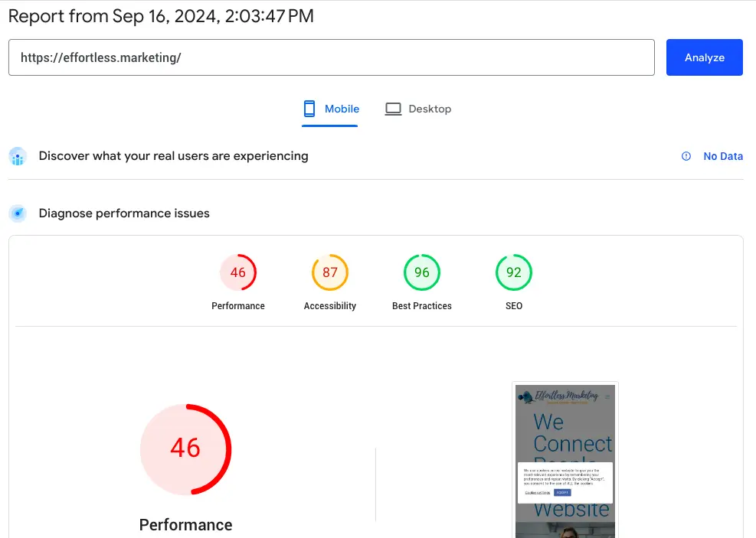
Task: Switch to the Desktop tab label
Action: [430, 109]
